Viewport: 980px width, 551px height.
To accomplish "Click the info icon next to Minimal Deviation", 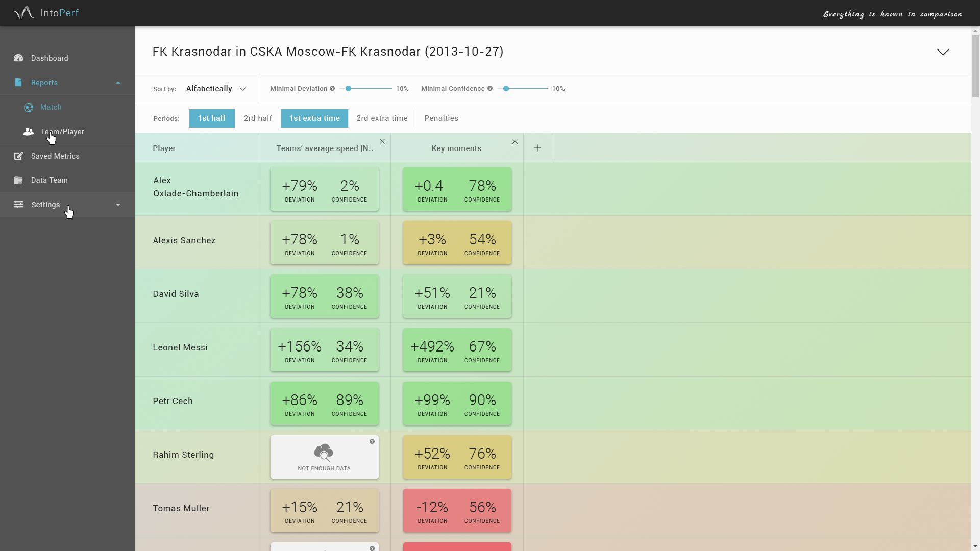I will (x=332, y=88).
